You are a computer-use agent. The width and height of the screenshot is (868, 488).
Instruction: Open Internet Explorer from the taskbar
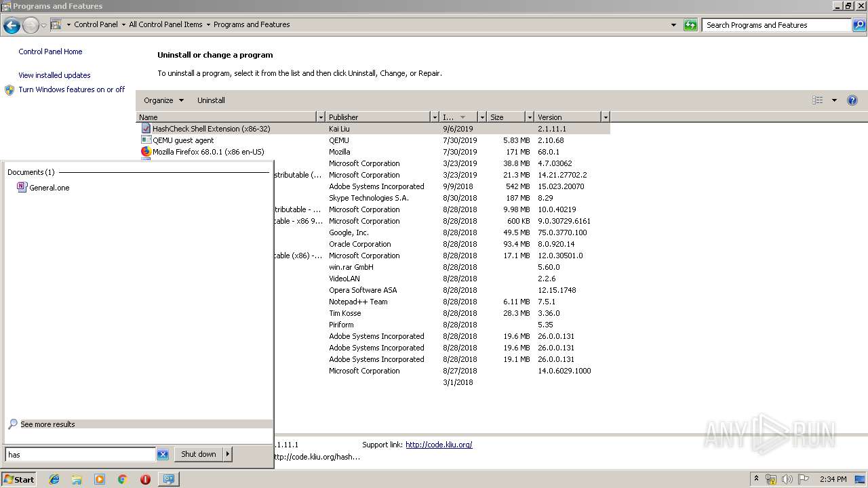(54, 479)
